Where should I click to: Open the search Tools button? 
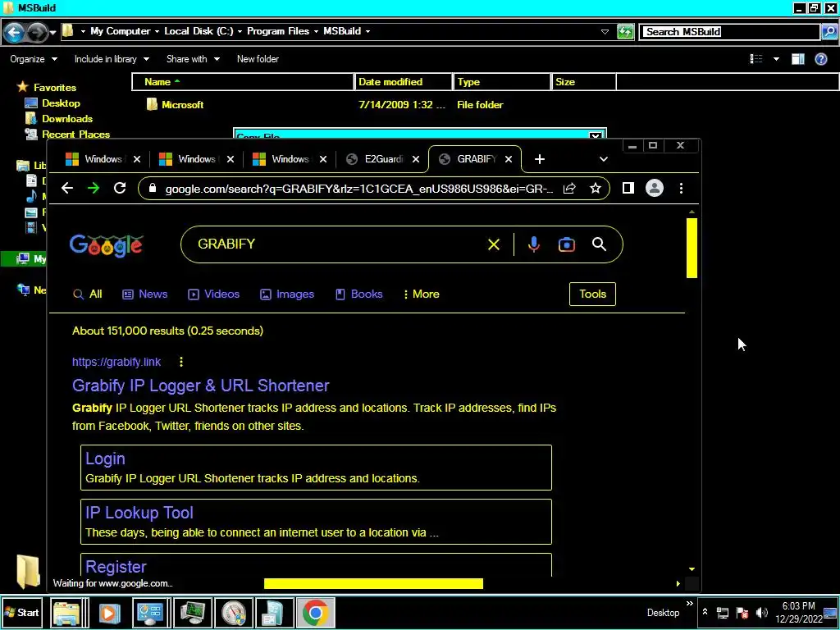point(592,294)
